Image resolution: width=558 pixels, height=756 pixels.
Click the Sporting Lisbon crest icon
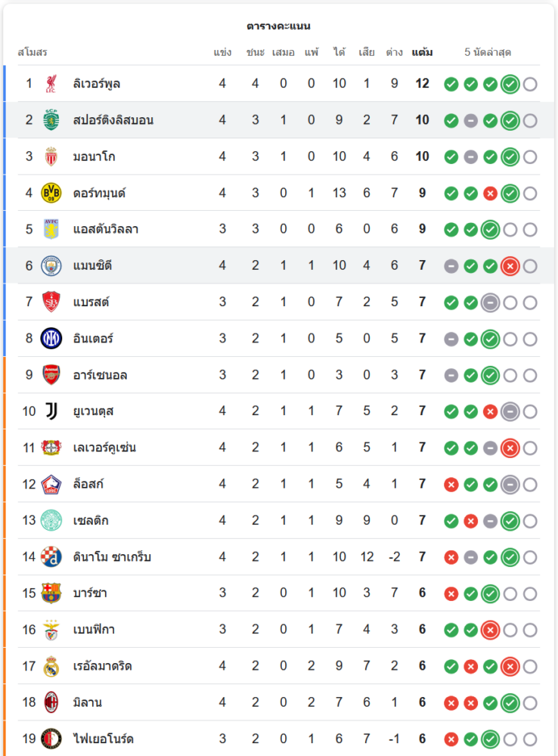(51, 120)
